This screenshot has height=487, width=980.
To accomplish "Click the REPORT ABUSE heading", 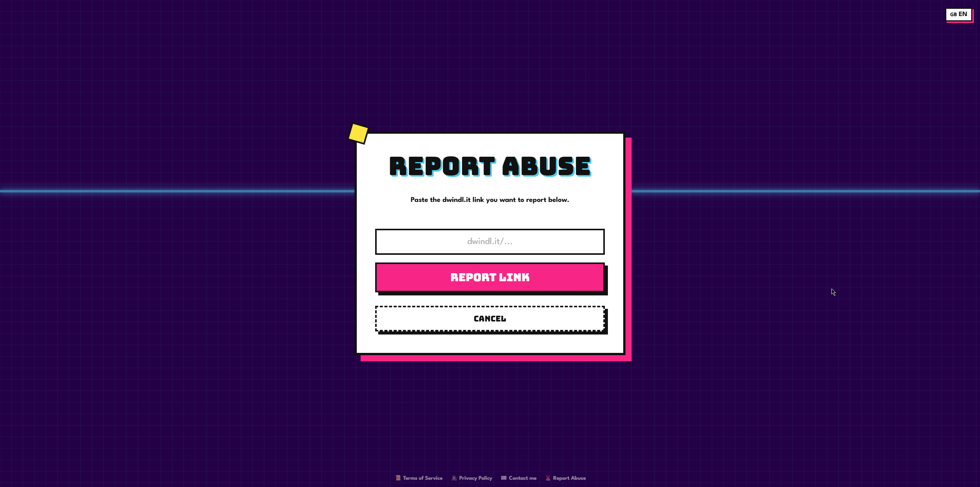I will pyautogui.click(x=490, y=166).
